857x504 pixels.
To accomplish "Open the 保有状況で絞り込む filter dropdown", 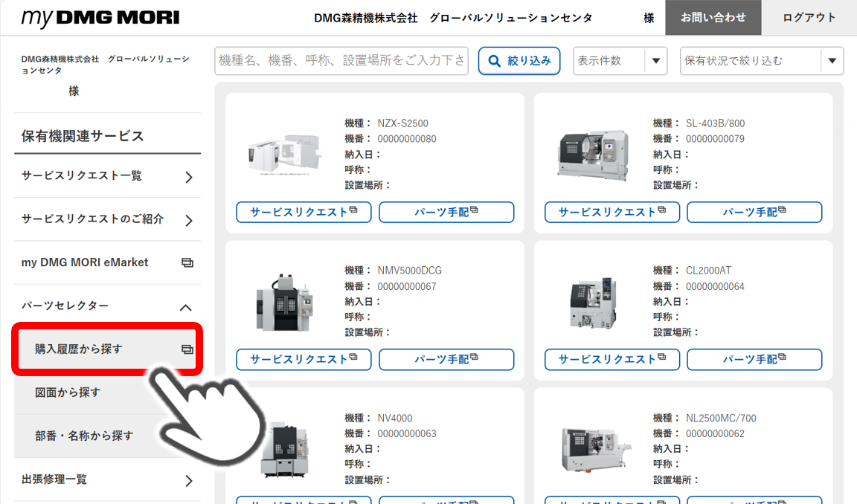I will click(x=831, y=60).
